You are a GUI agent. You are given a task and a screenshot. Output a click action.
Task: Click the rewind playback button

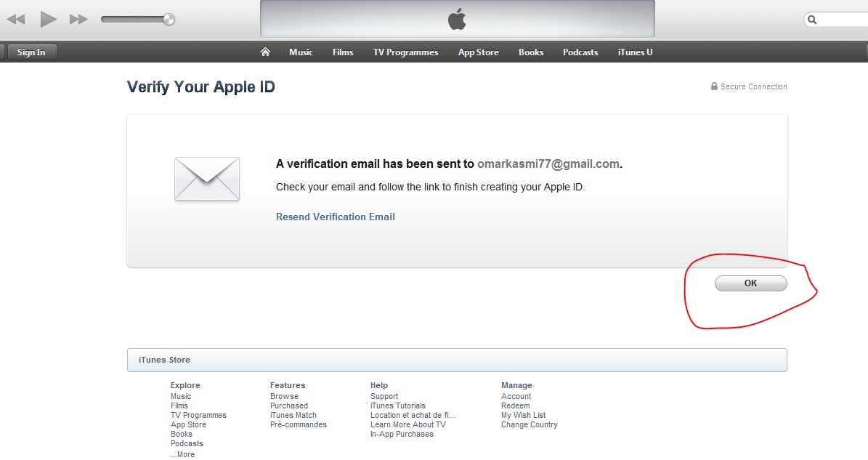[x=16, y=20]
